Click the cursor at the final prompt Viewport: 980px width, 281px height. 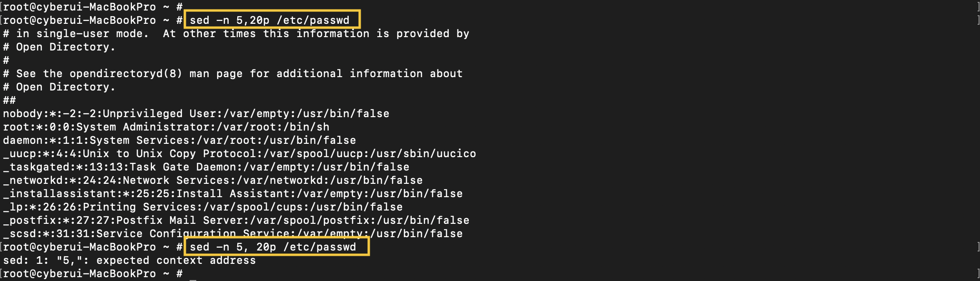click(193, 274)
